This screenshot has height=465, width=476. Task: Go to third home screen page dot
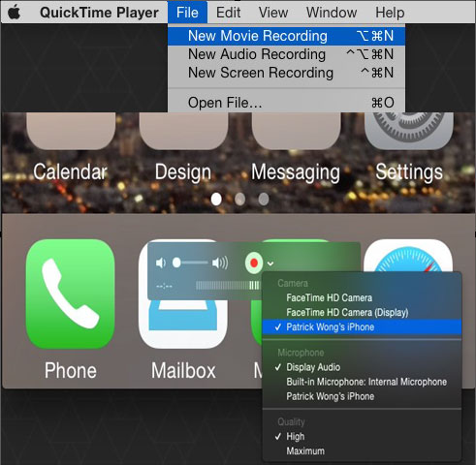click(264, 200)
